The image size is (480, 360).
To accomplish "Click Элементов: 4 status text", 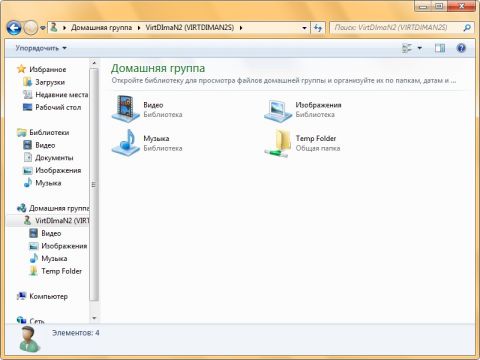I will [76, 333].
